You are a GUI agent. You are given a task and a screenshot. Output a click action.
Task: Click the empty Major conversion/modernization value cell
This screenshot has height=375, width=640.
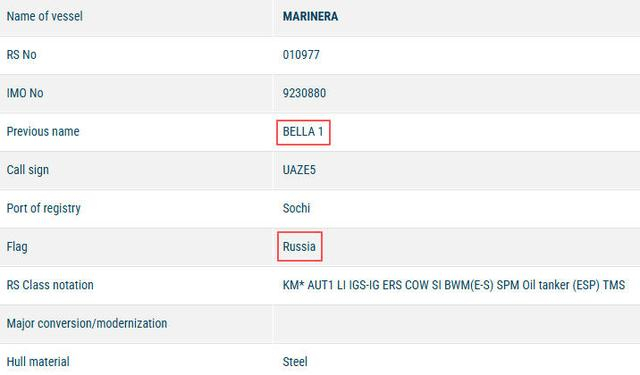[457, 323]
